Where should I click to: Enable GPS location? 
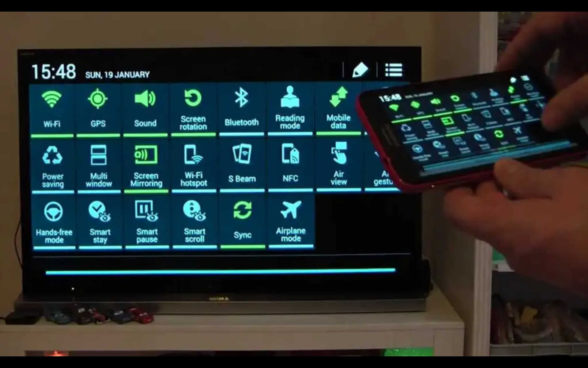(x=98, y=108)
